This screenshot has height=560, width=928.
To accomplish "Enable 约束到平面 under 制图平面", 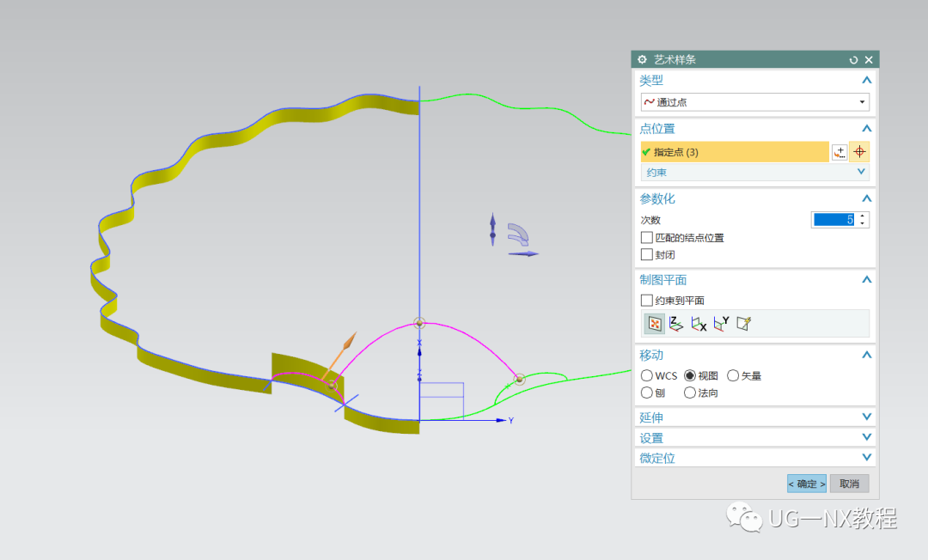I will 646,300.
